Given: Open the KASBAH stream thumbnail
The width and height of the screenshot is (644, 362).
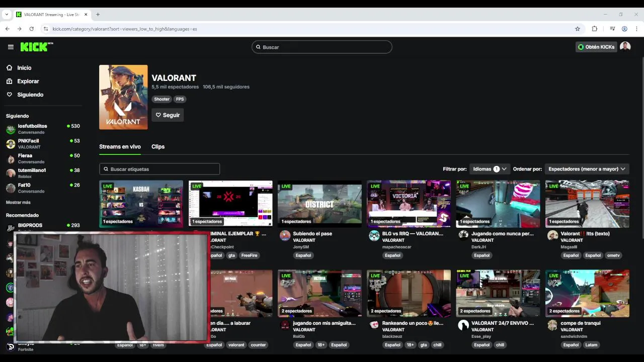Looking at the screenshot, I should pyautogui.click(x=141, y=204).
